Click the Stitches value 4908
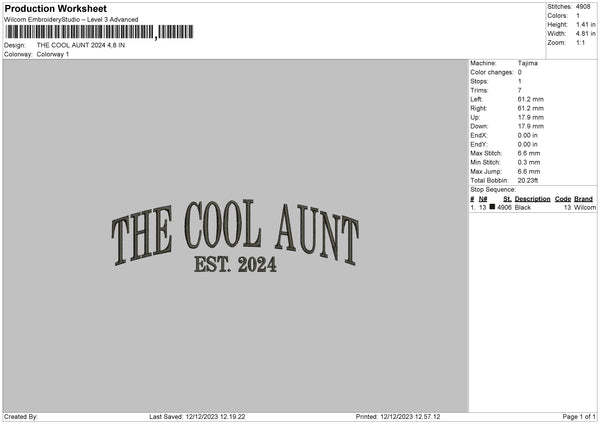 click(x=583, y=7)
